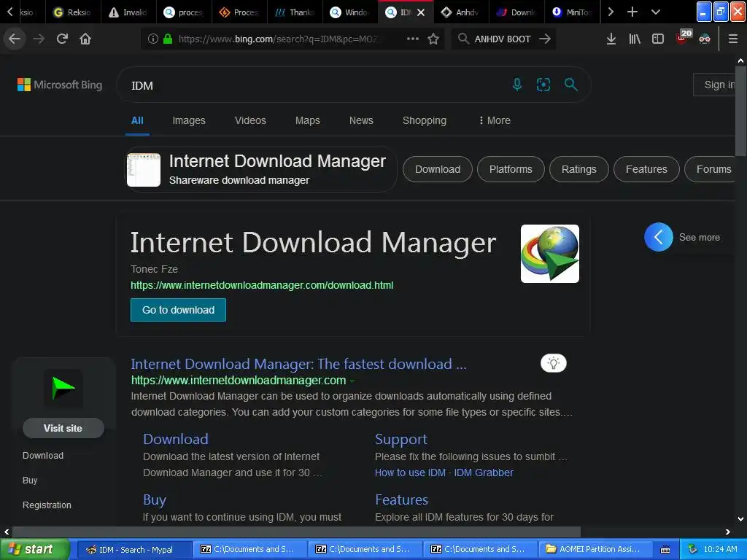Image resolution: width=747 pixels, height=560 pixels.
Task: Switch to News results tab
Action: tap(361, 120)
